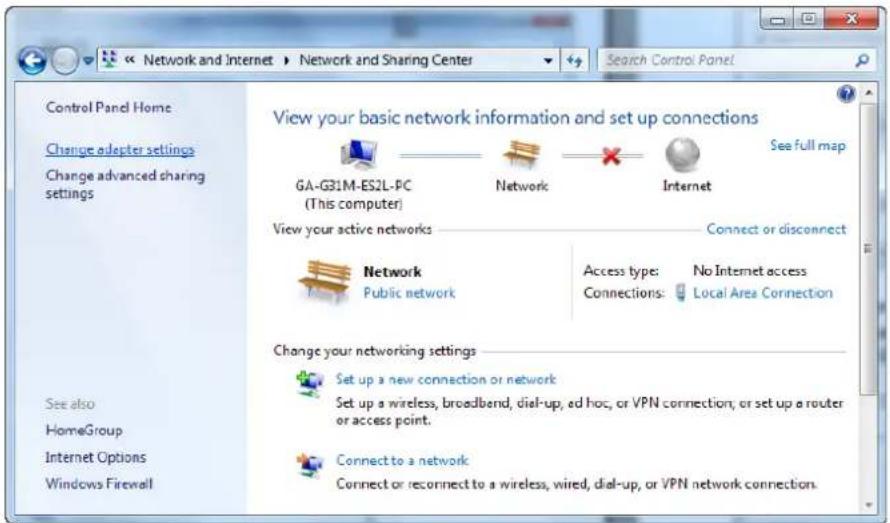The height and width of the screenshot is (523, 890).
Task: Click the Forward navigation arrow button
Action: point(65,60)
